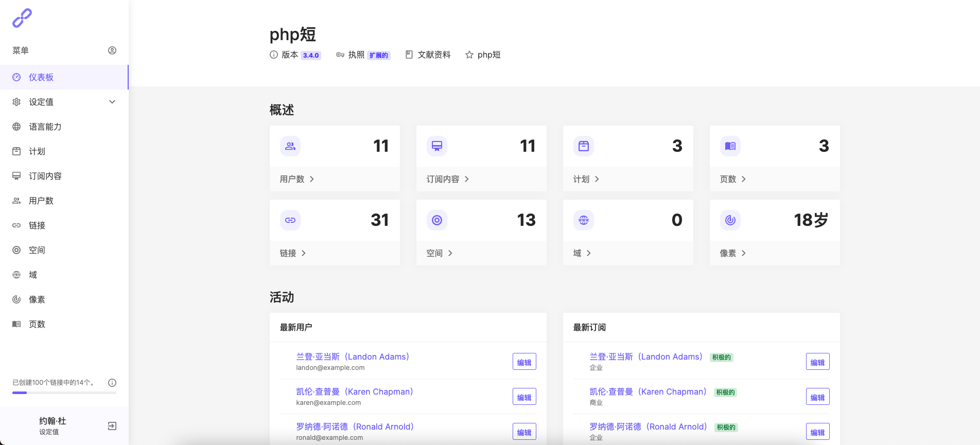
Task: Open 订阅内容 card link with chevron
Action: click(448, 179)
